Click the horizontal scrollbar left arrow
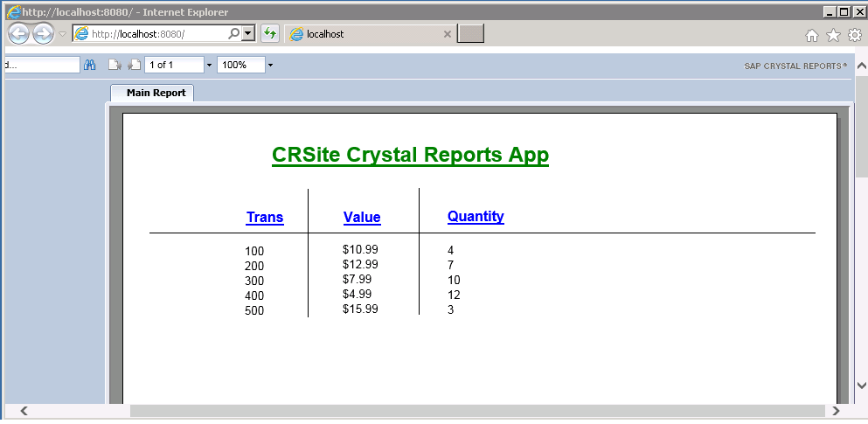Screen dimensions: 868x424 pos(24,411)
